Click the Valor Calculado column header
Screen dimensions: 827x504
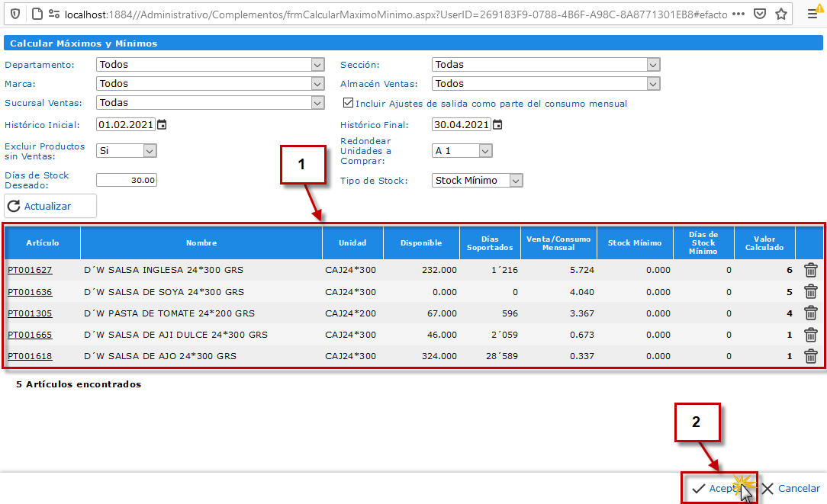(764, 243)
